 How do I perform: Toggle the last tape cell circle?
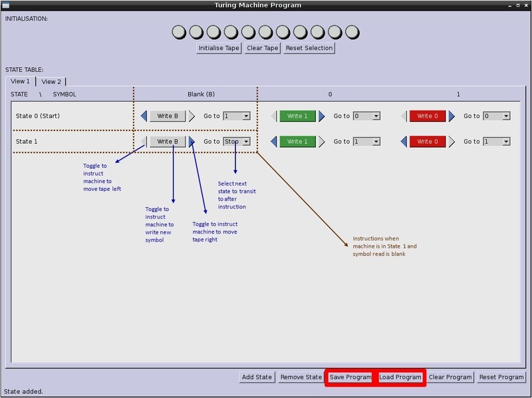point(352,31)
